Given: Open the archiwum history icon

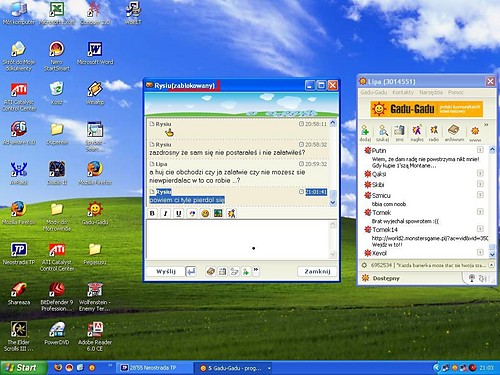Looking at the screenshot, I should point(454,133).
